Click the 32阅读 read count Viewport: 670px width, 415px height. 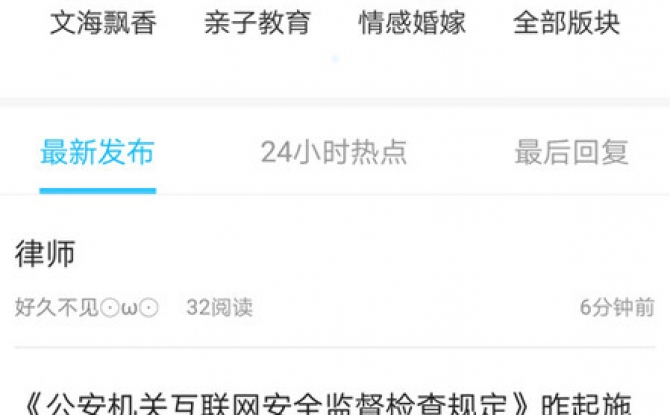tap(220, 307)
